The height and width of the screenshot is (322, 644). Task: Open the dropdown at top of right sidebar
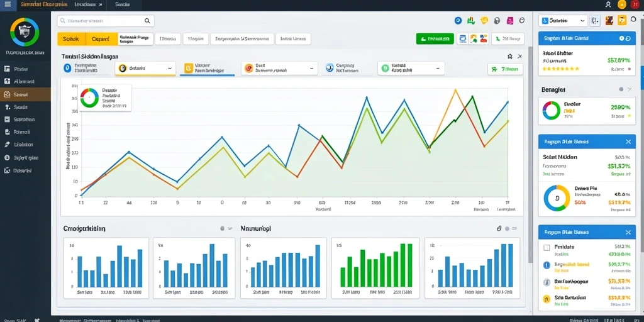pos(563,21)
